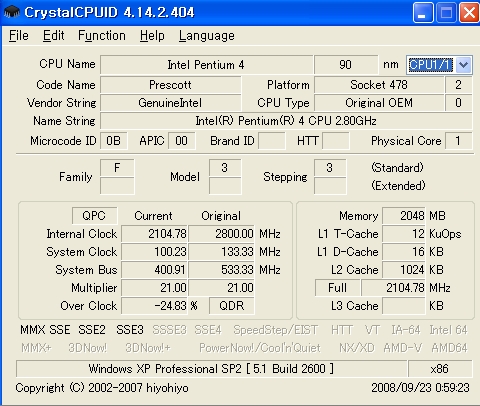Image resolution: width=480 pixels, height=406 pixels.
Task: Click the empty L3 Cache field
Action: (x=404, y=306)
